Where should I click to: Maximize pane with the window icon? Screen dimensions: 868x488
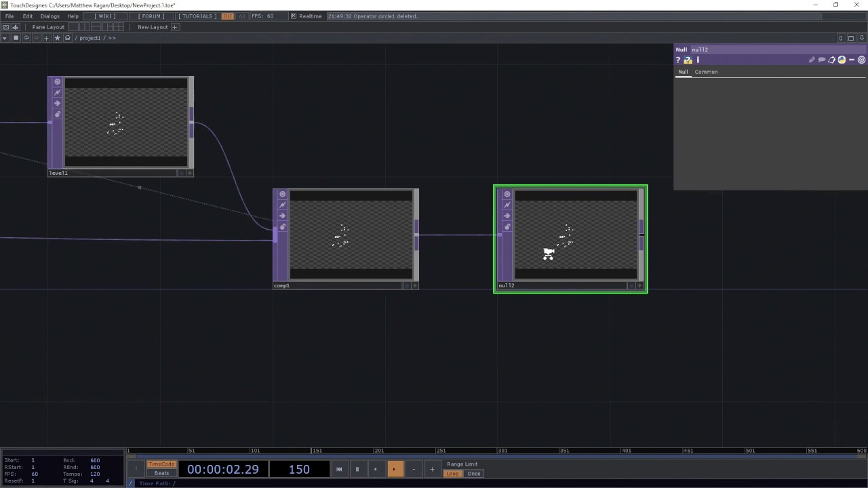[x=851, y=38]
